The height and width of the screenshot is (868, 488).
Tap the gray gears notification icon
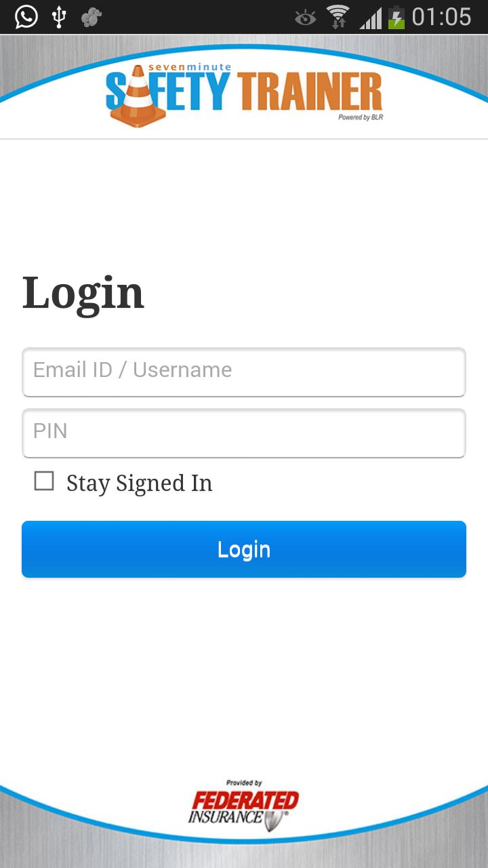91,17
